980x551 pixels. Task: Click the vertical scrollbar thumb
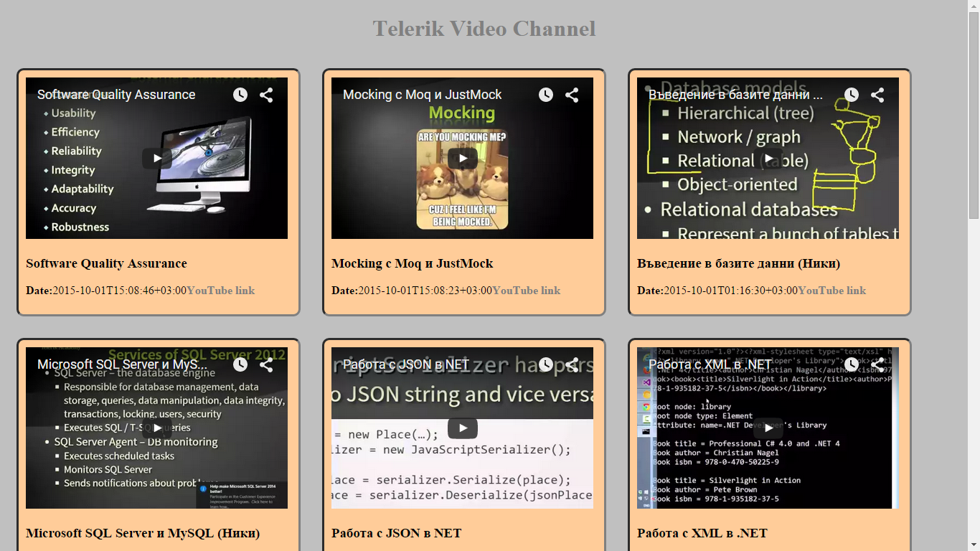974,116
